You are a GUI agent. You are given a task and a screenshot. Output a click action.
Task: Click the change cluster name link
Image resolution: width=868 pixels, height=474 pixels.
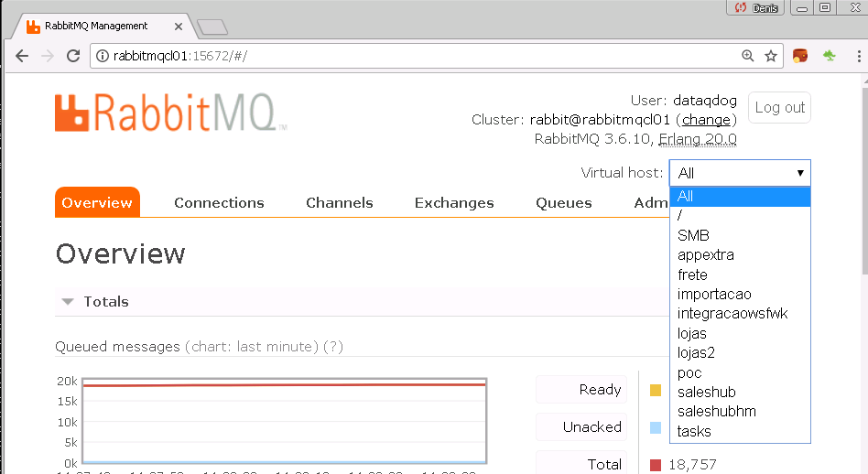click(x=706, y=120)
